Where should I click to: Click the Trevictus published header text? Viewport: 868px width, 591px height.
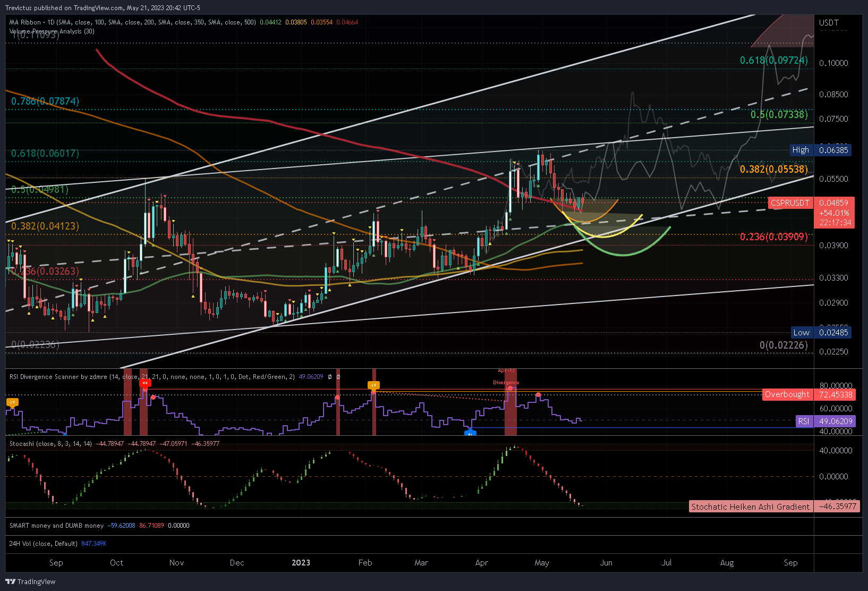pyautogui.click(x=103, y=7)
